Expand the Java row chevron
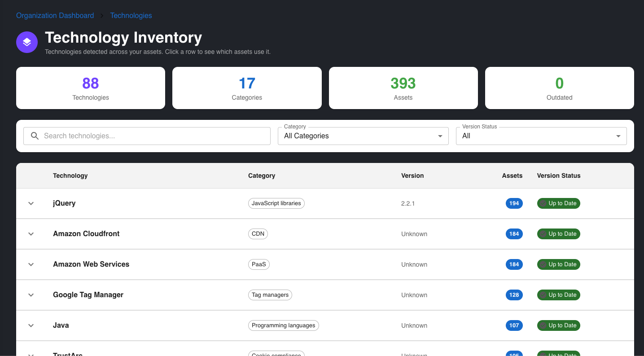Viewport: 644px width, 356px height. [31, 325]
